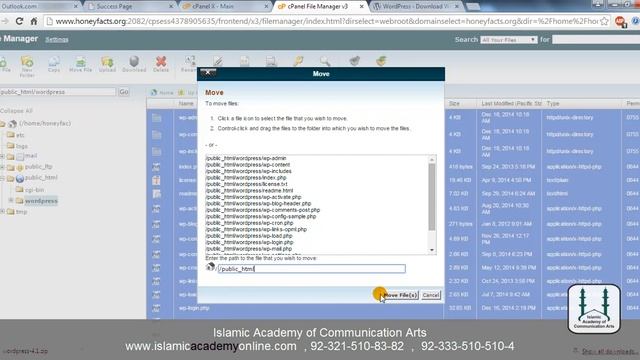
Task: Click the scroll-up arrow in Move list
Action: click(432, 160)
